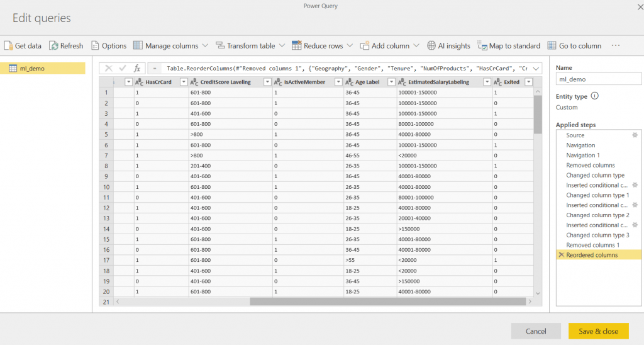The height and width of the screenshot is (345, 644).
Task: Expand the formula bar chevron
Action: (536, 68)
